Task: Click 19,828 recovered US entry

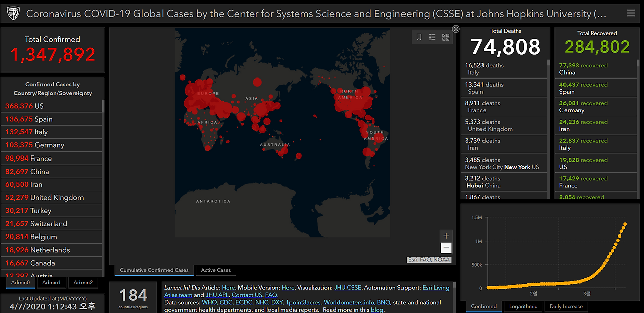Action: coord(597,163)
